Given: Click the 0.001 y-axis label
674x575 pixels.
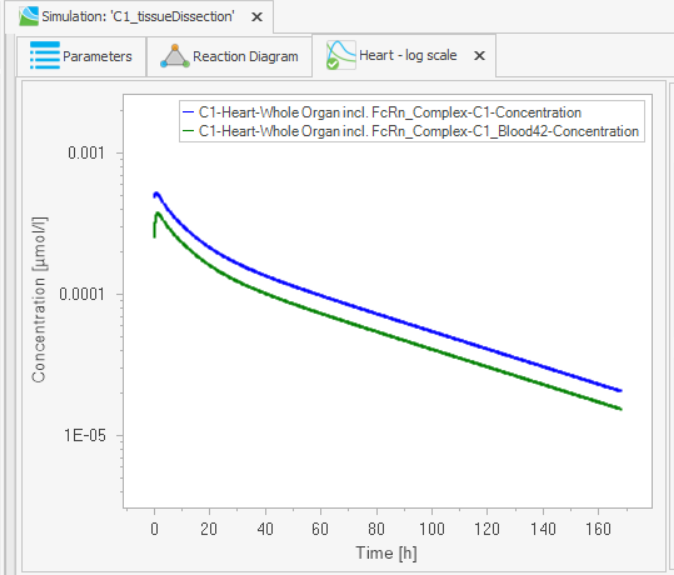Looking at the screenshot, I should pyautogui.click(x=86, y=153).
